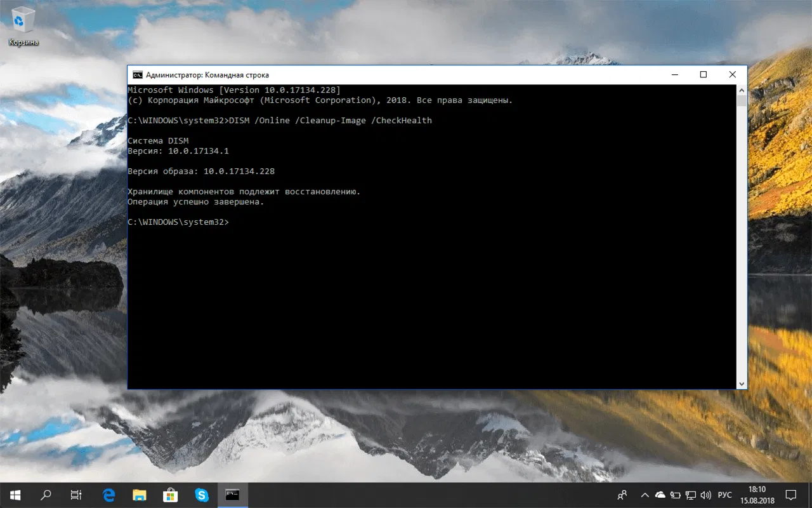Open Microsoft Edge from the taskbar
This screenshot has width=812, height=508.
point(108,495)
